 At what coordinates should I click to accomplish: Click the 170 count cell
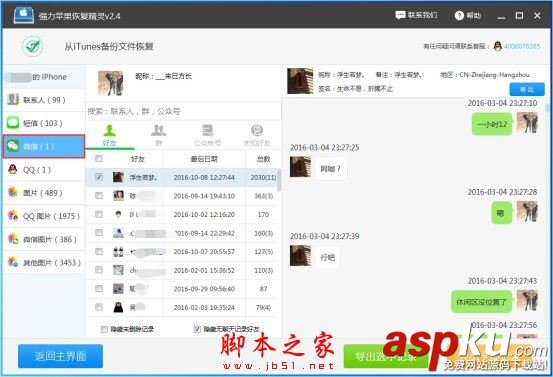pyautogui.click(x=263, y=214)
